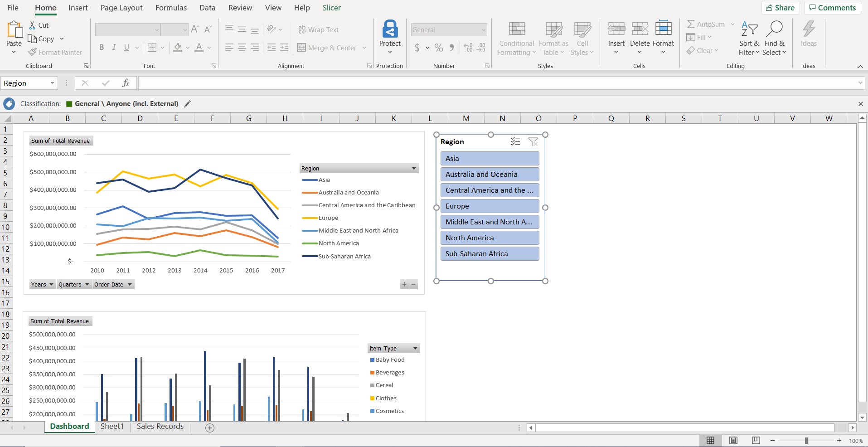Viewport: 868px width, 447px height.
Task: Click the Increase Font Size icon
Action: 194,29
